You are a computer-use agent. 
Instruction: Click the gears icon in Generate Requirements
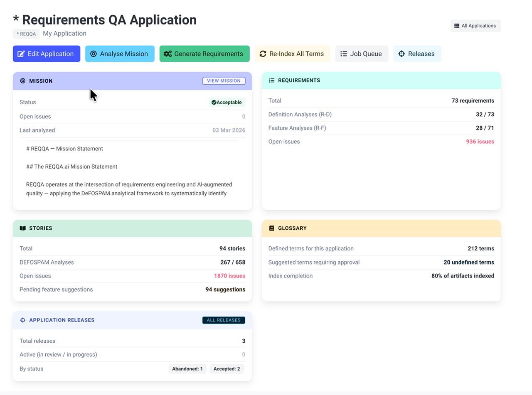pos(167,54)
